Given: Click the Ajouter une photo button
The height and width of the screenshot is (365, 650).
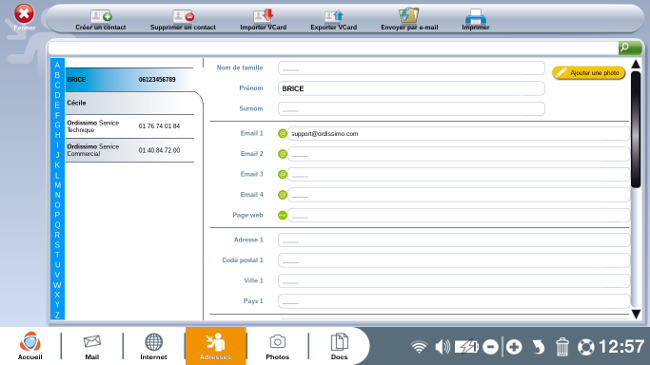Looking at the screenshot, I should click(x=589, y=73).
